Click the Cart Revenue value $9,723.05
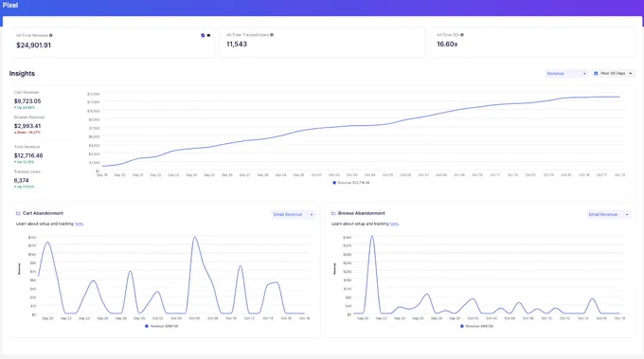 point(27,101)
